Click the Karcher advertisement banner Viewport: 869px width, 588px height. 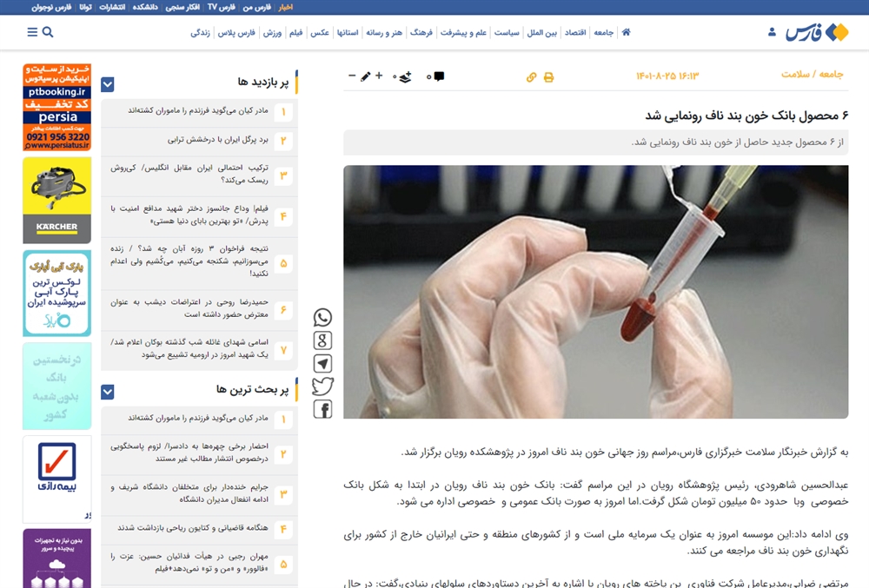(x=57, y=201)
